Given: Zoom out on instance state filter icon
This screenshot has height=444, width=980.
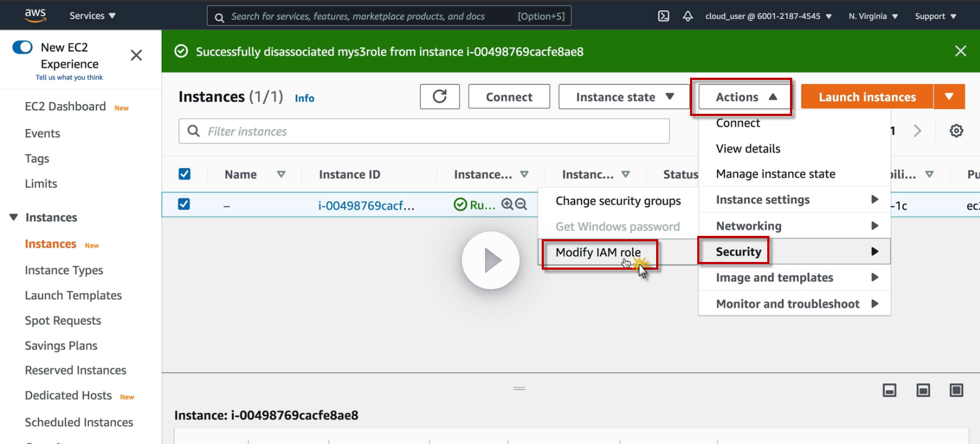Looking at the screenshot, I should [x=521, y=204].
